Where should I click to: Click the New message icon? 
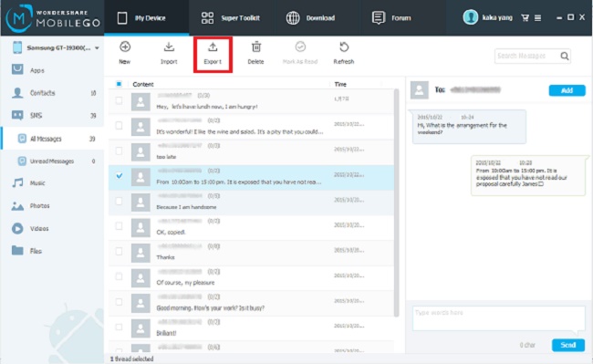click(x=125, y=47)
